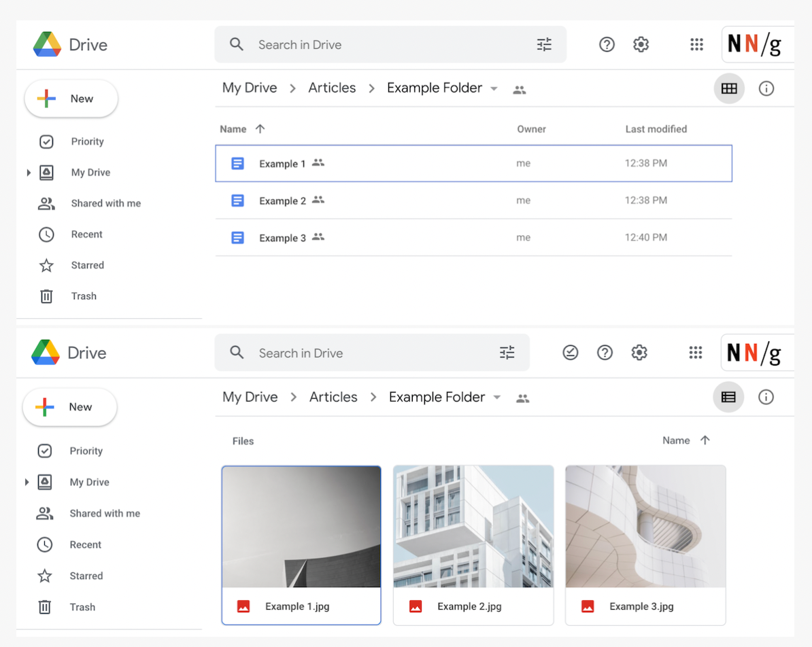Open Name sort options in lower grid view

tap(676, 440)
